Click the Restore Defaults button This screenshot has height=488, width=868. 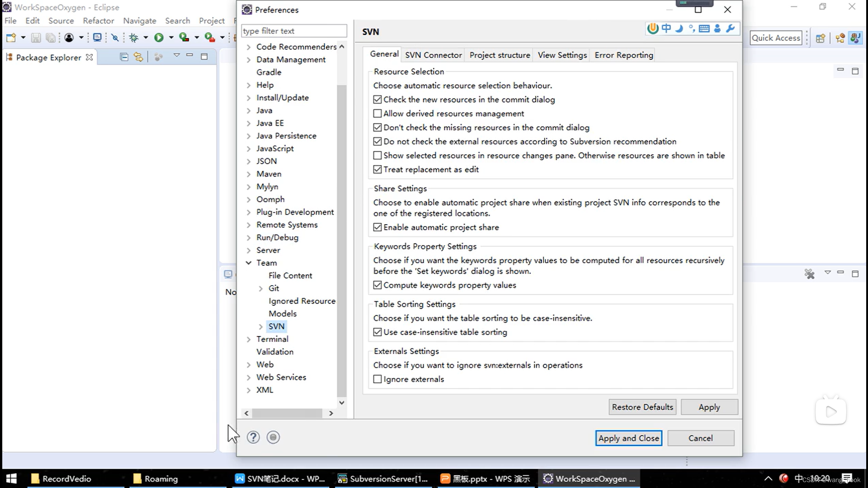coord(642,407)
